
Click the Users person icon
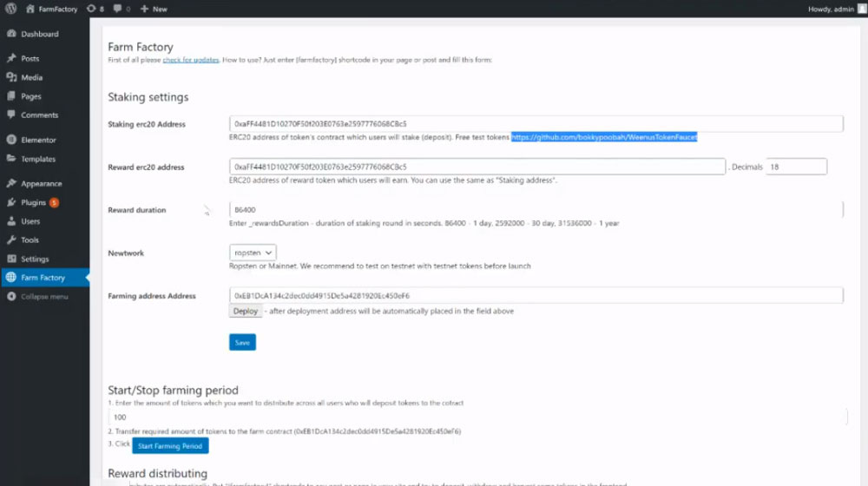(11, 220)
